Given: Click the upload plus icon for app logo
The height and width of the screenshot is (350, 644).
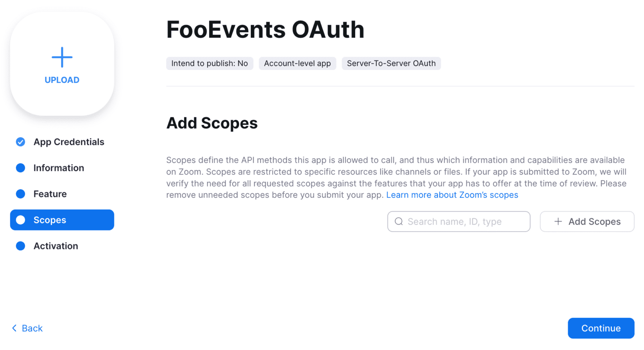Looking at the screenshot, I should [x=62, y=57].
